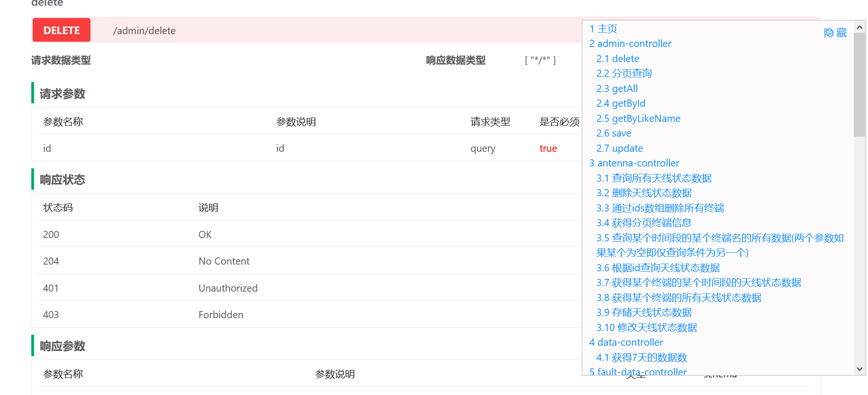868x395 pixels.
Task: Open '3.1 查询所有天线状态数据'
Action: pos(654,178)
